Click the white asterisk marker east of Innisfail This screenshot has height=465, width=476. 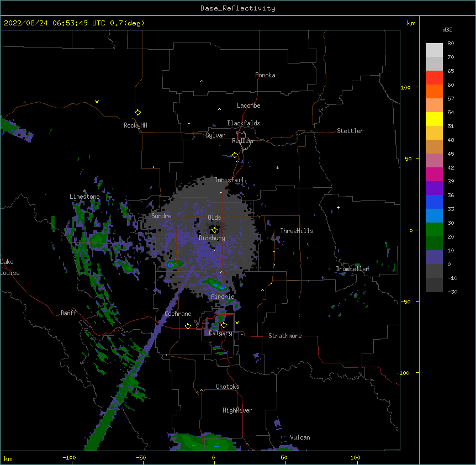point(277,167)
